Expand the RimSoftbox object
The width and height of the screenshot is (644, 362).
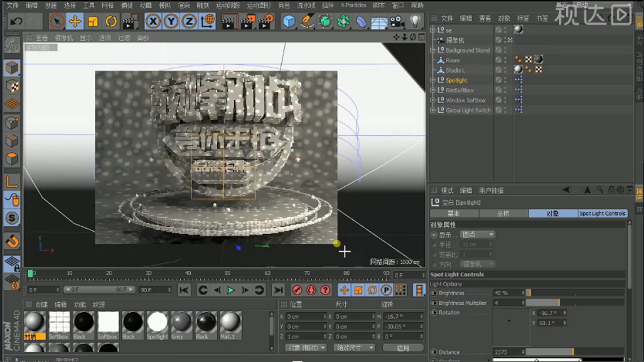tap(432, 90)
